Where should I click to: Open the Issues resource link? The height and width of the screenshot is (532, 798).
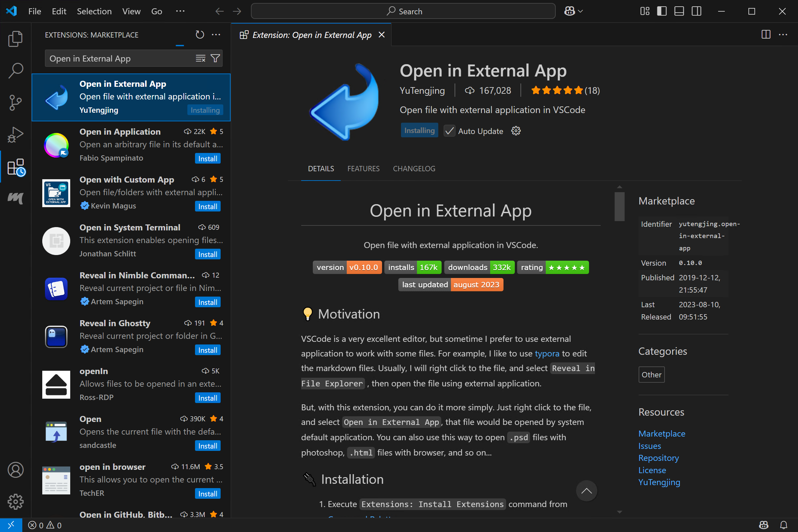pos(649,446)
